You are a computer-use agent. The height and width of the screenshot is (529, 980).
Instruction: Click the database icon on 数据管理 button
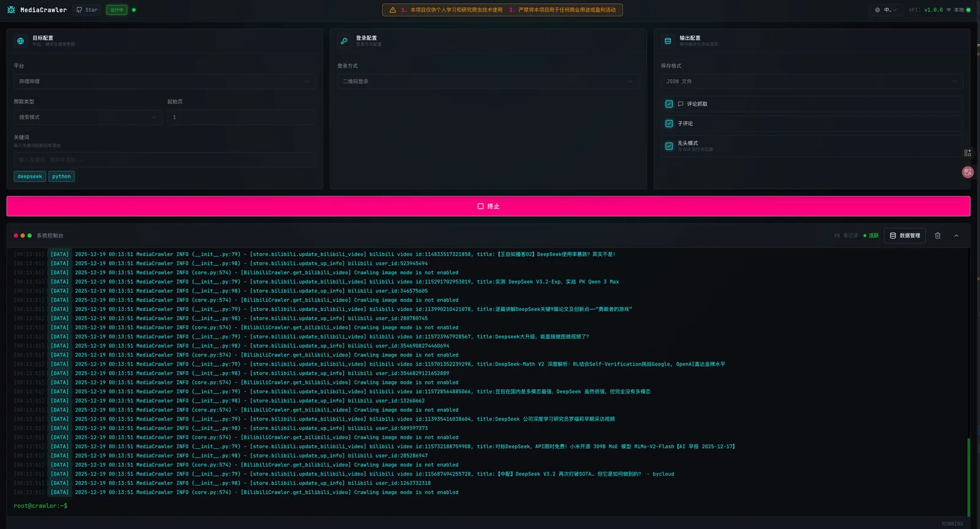(x=893, y=236)
